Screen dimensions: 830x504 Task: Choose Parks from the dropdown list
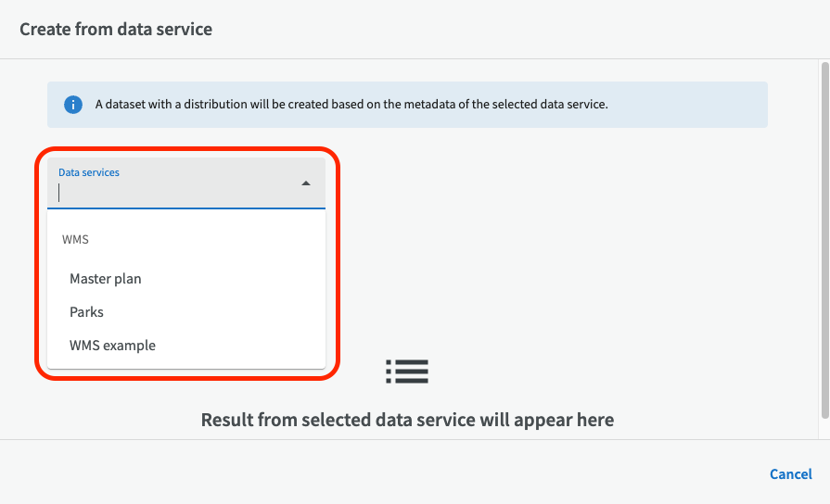point(86,312)
